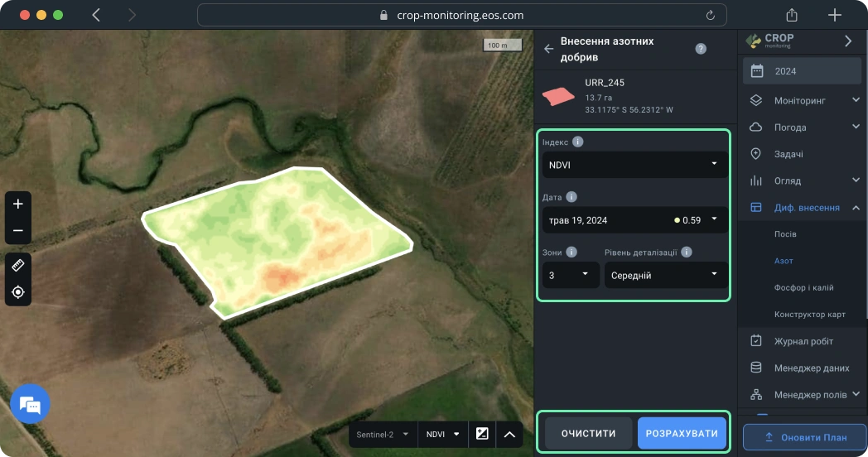Image resolution: width=868 pixels, height=457 pixels.
Task: Open the date dropdown showing трав 19, 2024
Action: coord(634,220)
